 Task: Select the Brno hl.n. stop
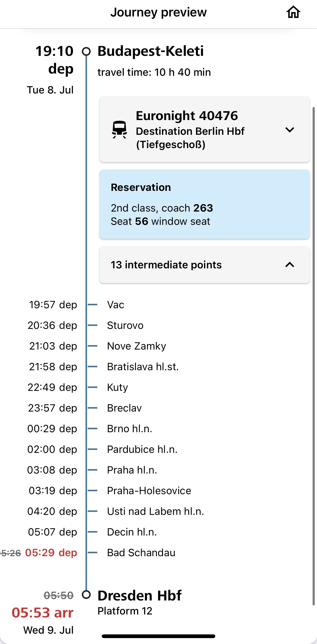tap(130, 429)
